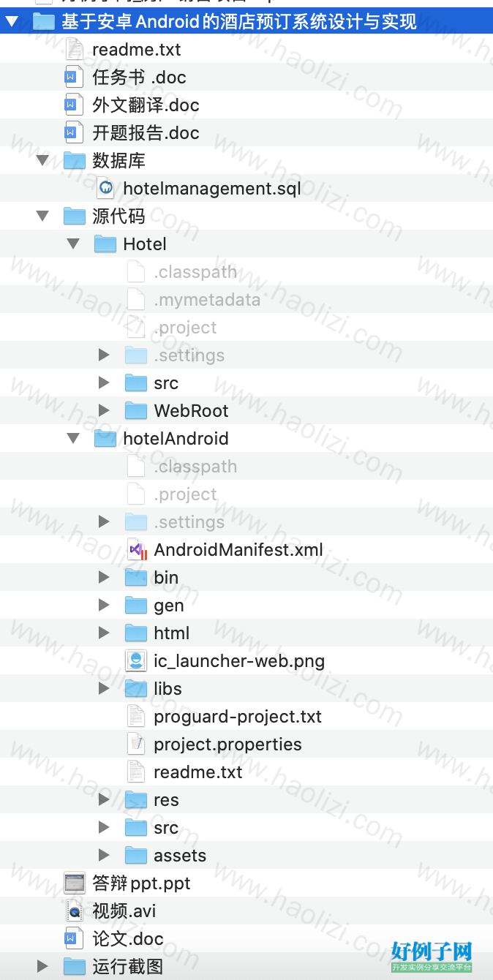
Task: Click the 论文.doc document icon
Action: 75,938
